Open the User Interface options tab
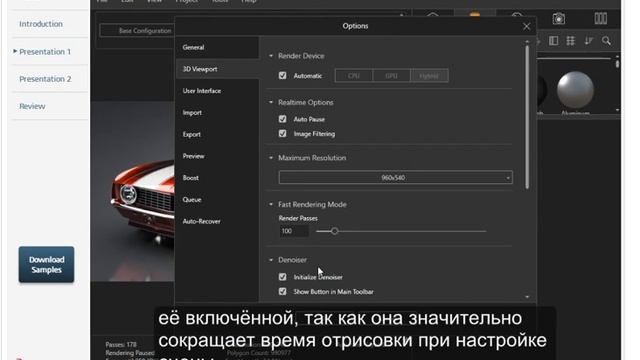 click(x=217, y=91)
